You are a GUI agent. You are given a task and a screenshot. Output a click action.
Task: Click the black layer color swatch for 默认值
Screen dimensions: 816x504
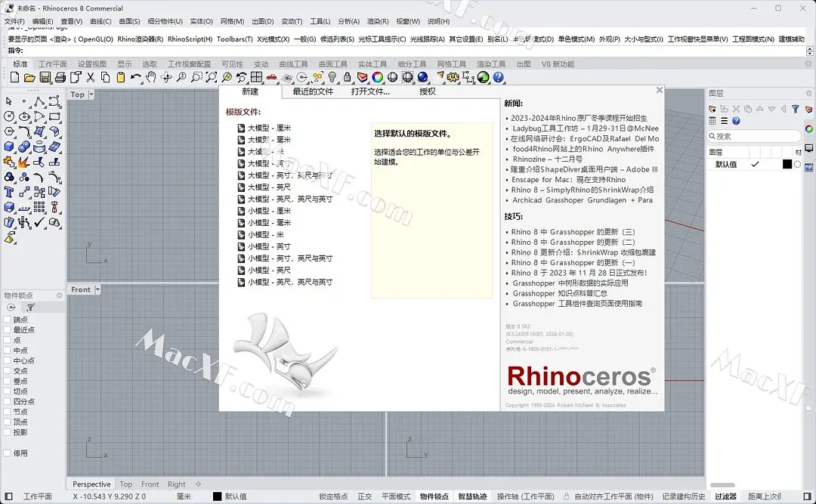coord(787,165)
